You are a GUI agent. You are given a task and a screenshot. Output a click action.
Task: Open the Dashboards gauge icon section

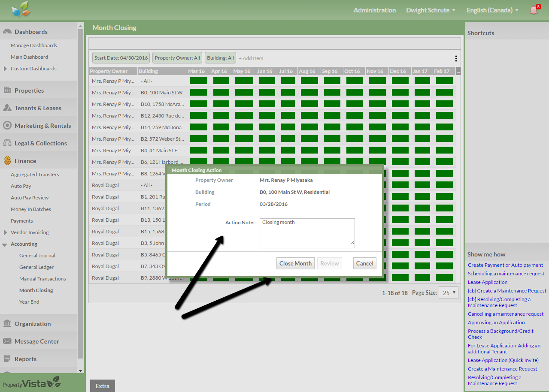(x=7, y=32)
